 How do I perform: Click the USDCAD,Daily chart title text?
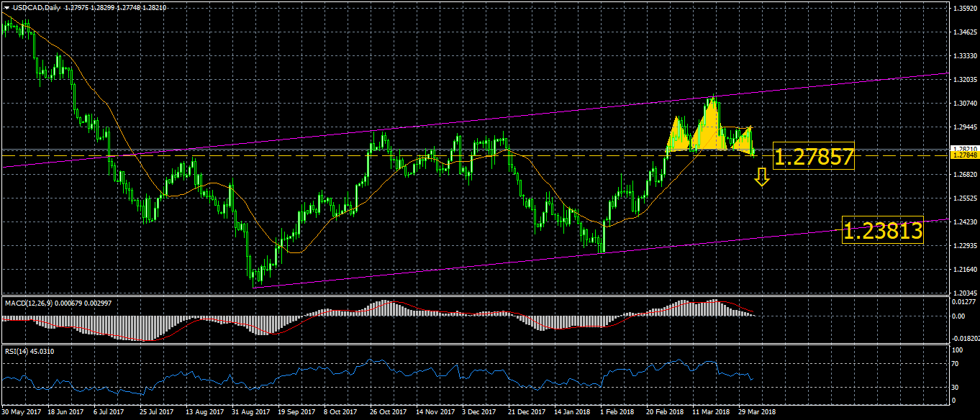(36, 7)
